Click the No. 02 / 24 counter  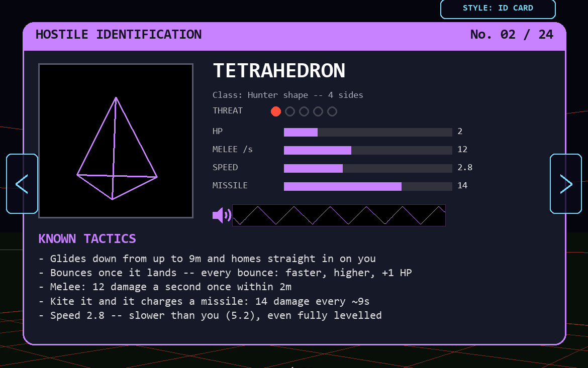coord(512,35)
